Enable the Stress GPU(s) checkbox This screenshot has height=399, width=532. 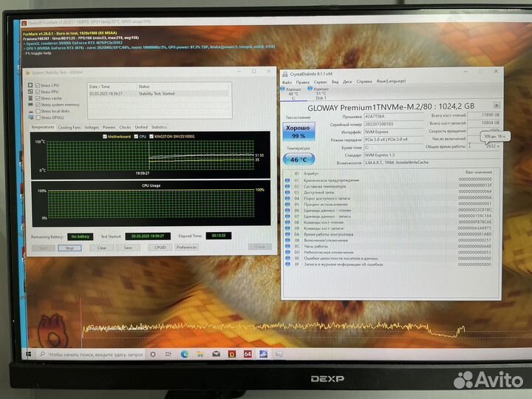tap(38, 117)
